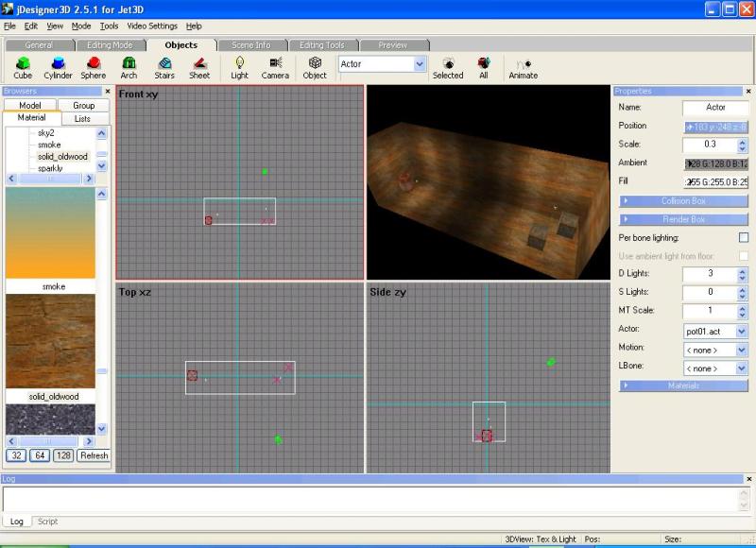The image size is (756, 548).
Task: Place a Camera object
Action: click(275, 67)
